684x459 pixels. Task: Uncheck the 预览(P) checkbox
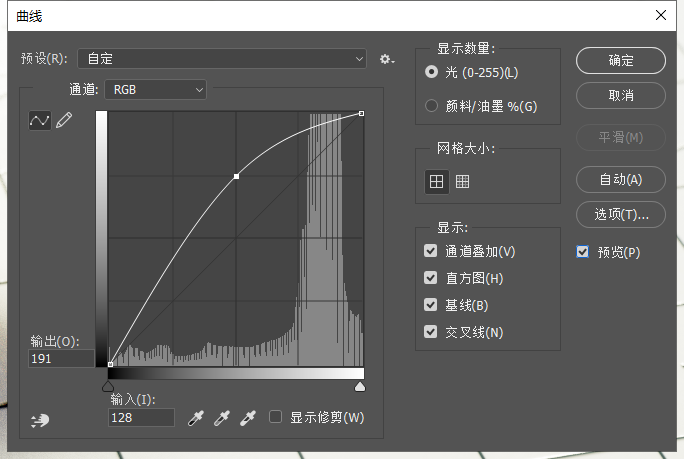582,251
